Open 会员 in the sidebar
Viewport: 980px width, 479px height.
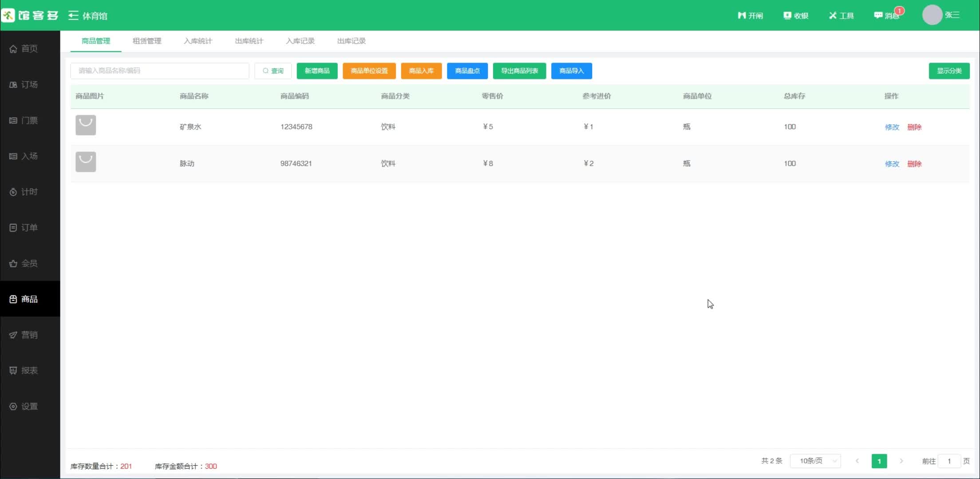(x=30, y=263)
